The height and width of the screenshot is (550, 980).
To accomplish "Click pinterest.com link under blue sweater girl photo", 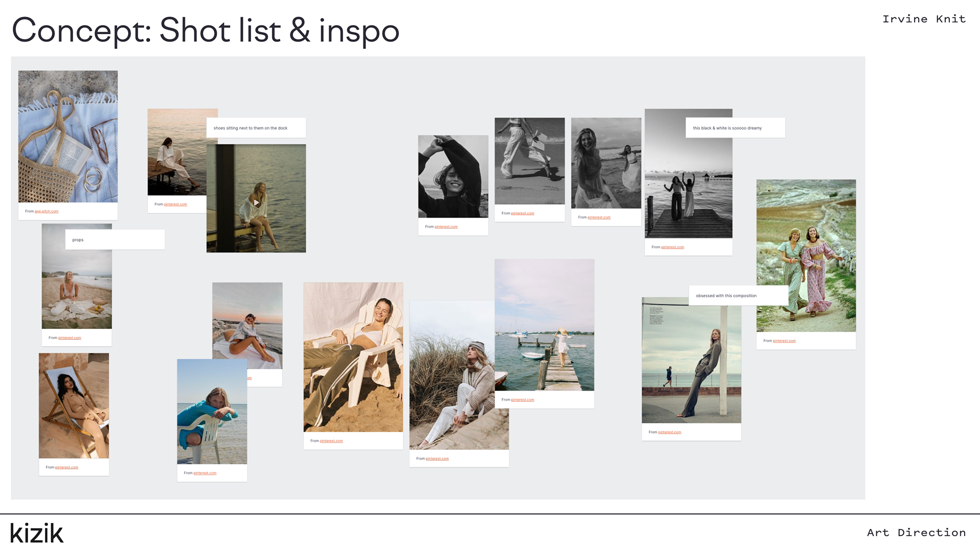I will tap(205, 473).
